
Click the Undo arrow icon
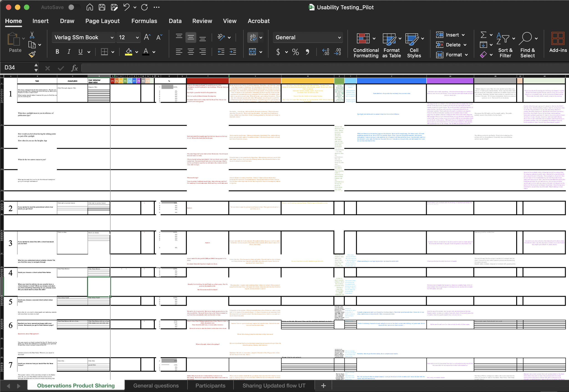(x=127, y=7)
